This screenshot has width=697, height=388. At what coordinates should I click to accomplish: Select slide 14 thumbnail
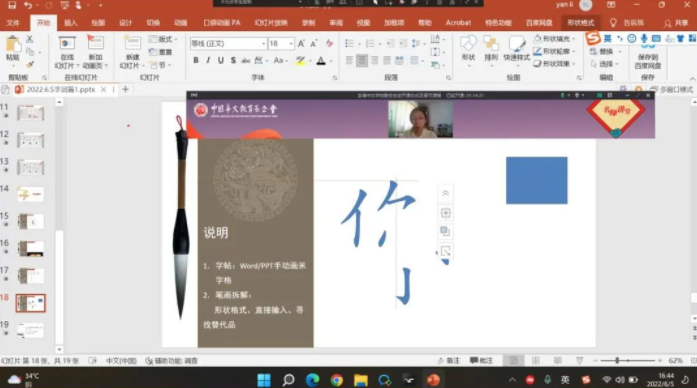[31, 194]
